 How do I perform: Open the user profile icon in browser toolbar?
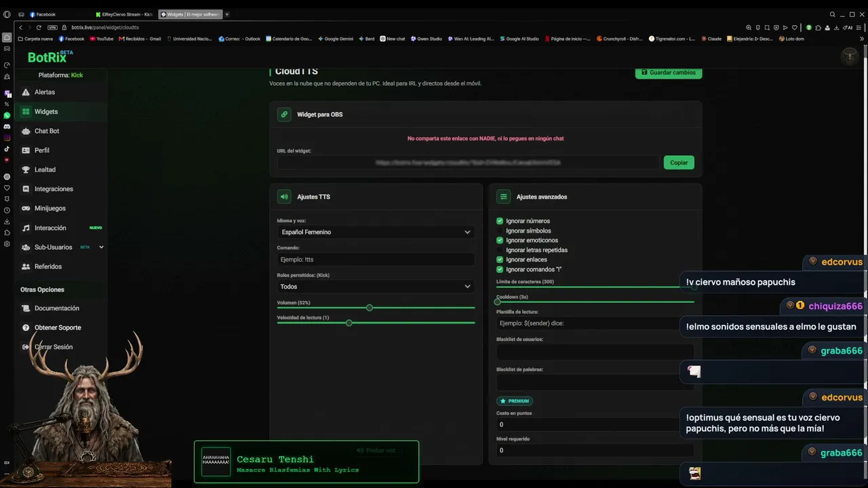pyautogui.click(x=828, y=27)
